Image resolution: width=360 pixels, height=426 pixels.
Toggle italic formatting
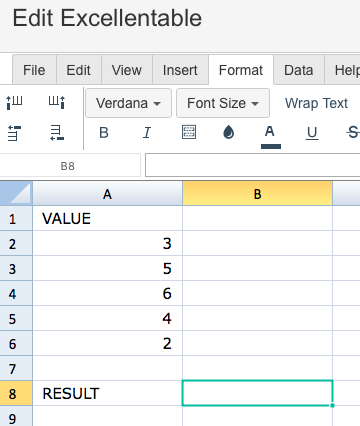[x=147, y=133]
